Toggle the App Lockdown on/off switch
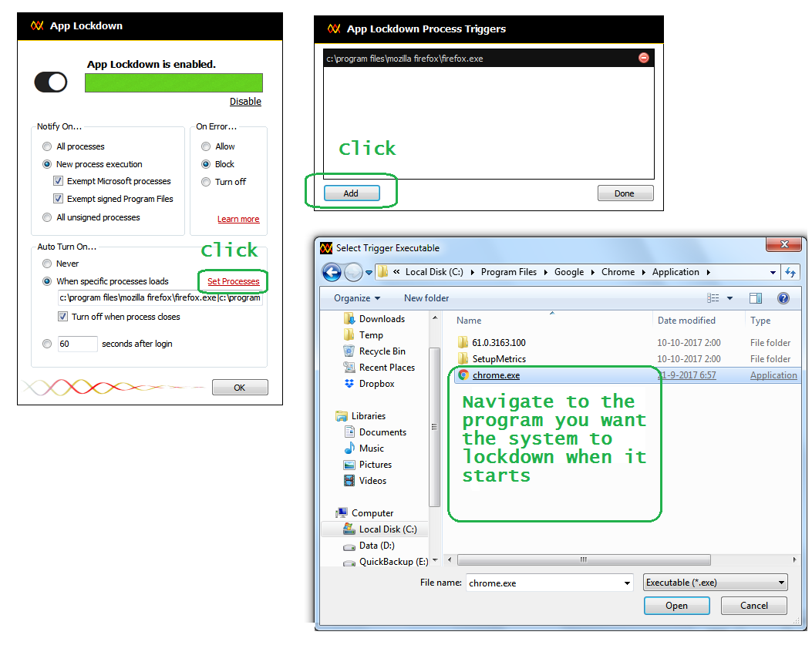Image resolution: width=812 pixels, height=645 pixels. [51, 82]
